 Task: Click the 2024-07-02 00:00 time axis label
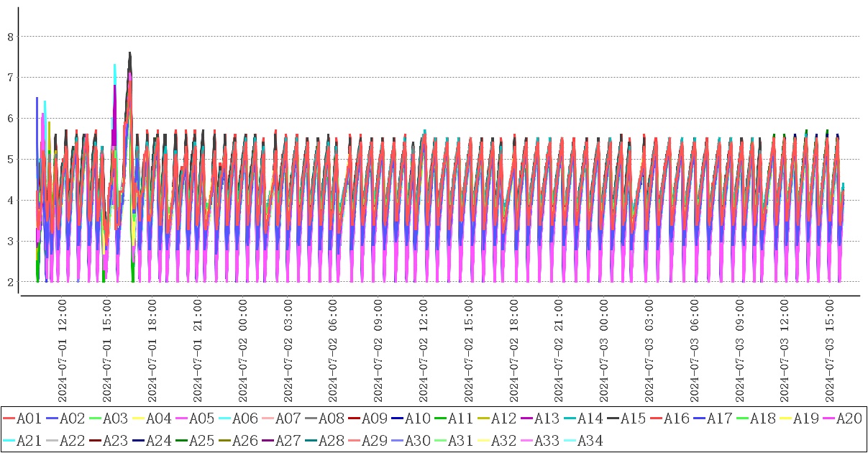coord(242,352)
